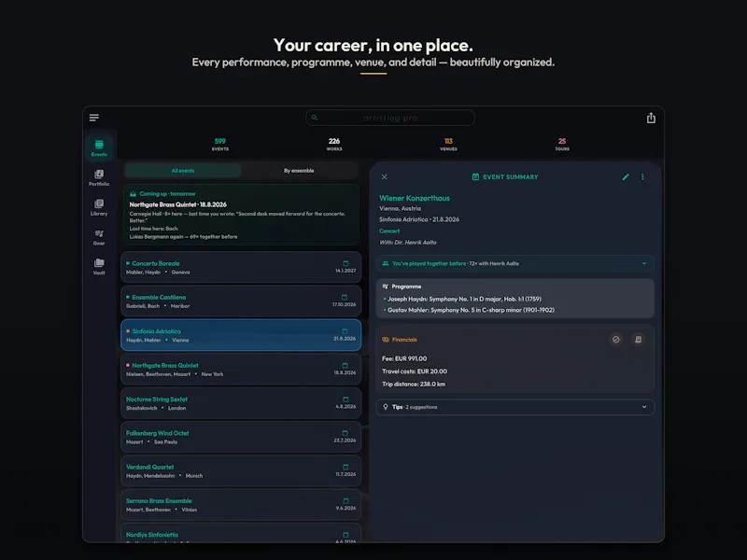
Task: Open the Falkenberg Wind Octet event
Action: (x=241, y=437)
